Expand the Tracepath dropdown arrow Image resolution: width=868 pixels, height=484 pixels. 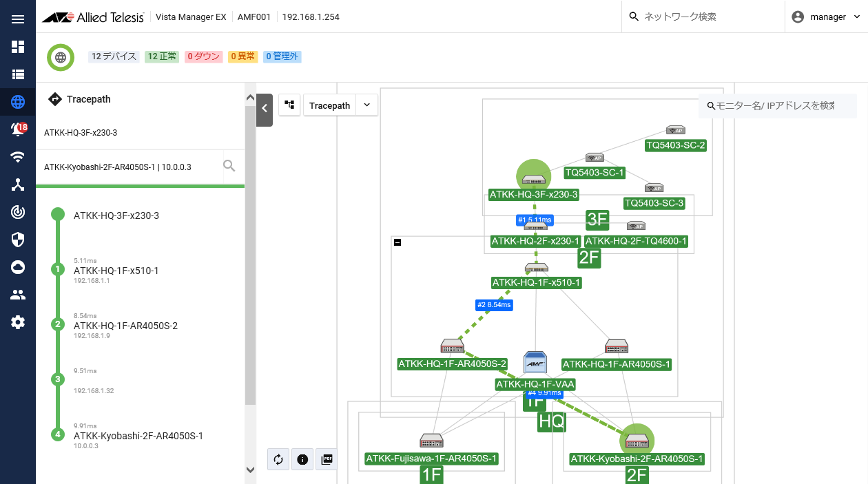pyautogui.click(x=366, y=105)
